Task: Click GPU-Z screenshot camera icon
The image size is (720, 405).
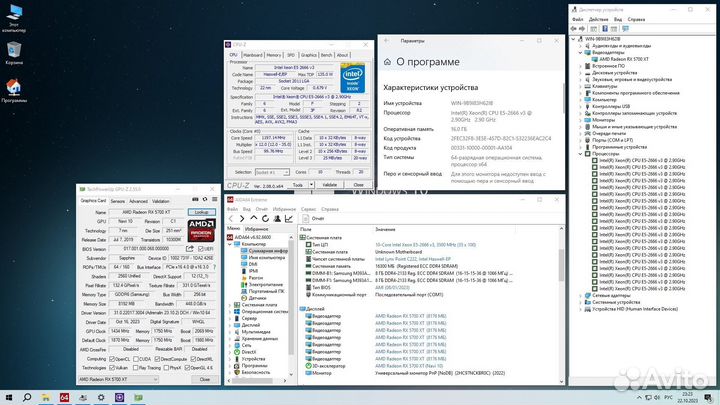Action: pyautogui.click(x=195, y=200)
